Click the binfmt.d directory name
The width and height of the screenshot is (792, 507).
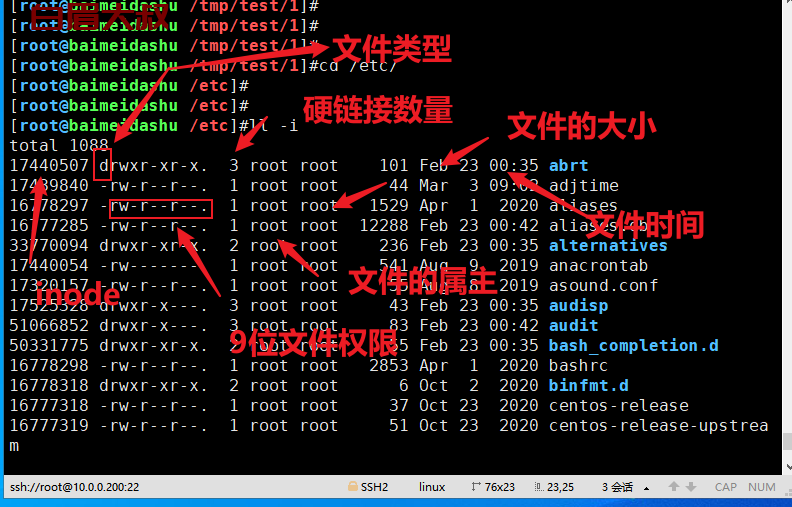(x=589, y=386)
